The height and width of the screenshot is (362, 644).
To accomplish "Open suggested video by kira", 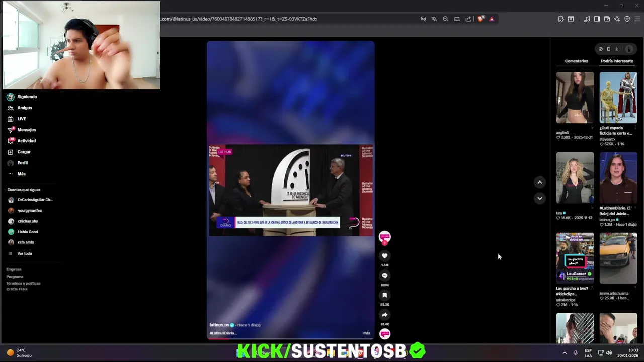I will pyautogui.click(x=575, y=178).
